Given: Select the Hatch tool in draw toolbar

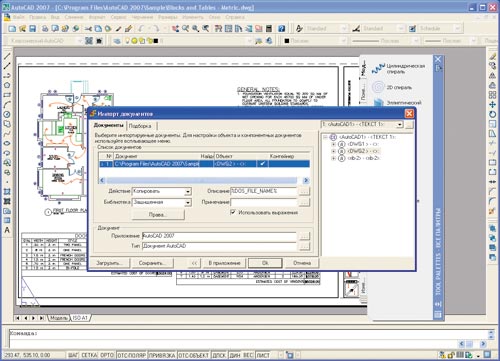Looking at the screenshot, I should (7, 192).
